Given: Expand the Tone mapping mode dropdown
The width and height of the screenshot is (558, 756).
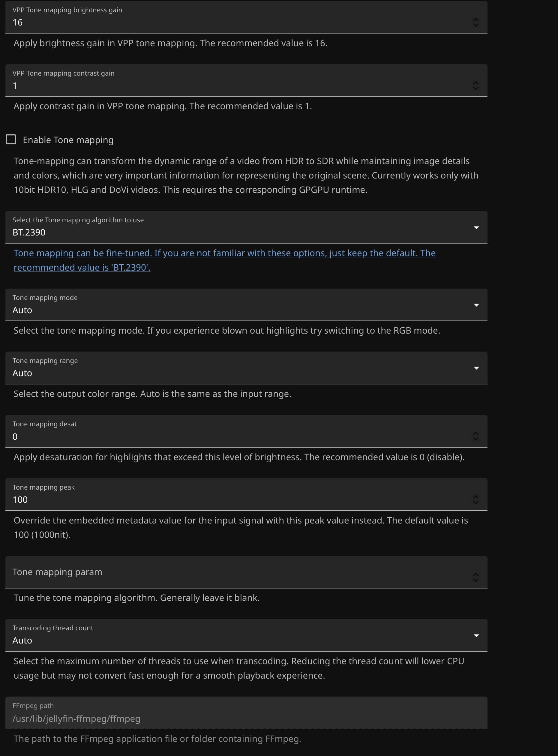Looking at the screenshot, I should [246, 305].
